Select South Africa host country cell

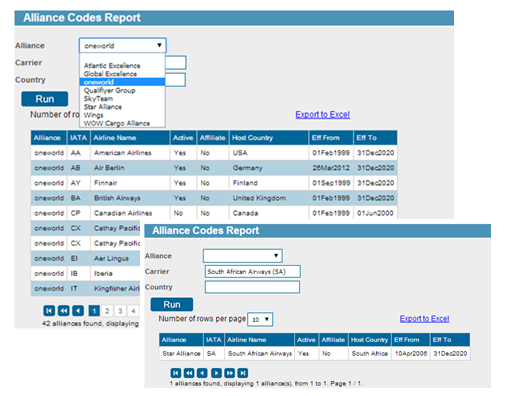[x=370, y=353]
